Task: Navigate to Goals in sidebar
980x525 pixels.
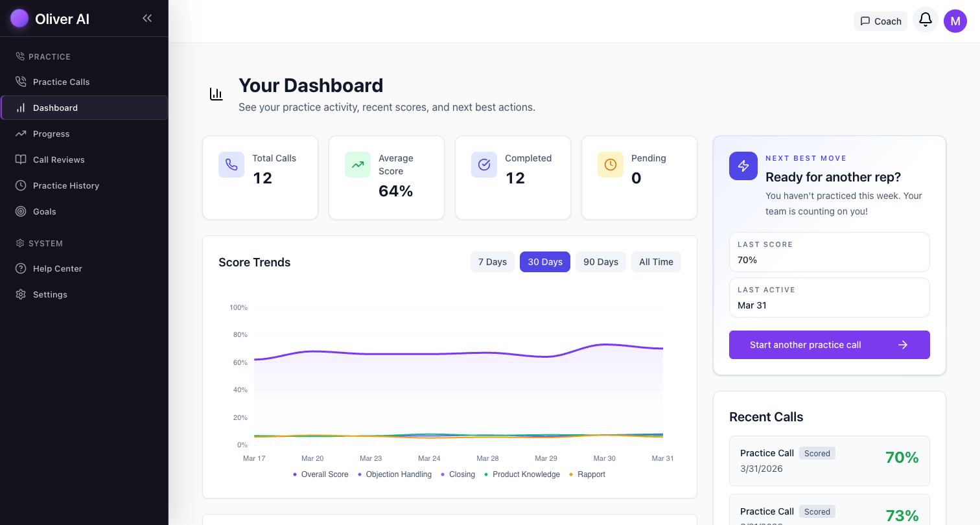Action: coord(84,211)
